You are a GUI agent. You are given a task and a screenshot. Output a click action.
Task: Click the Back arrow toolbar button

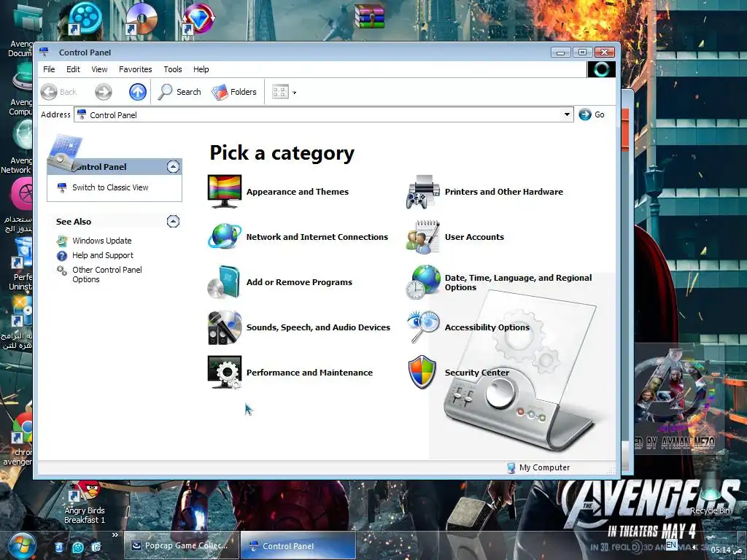(x=58, y=92)
